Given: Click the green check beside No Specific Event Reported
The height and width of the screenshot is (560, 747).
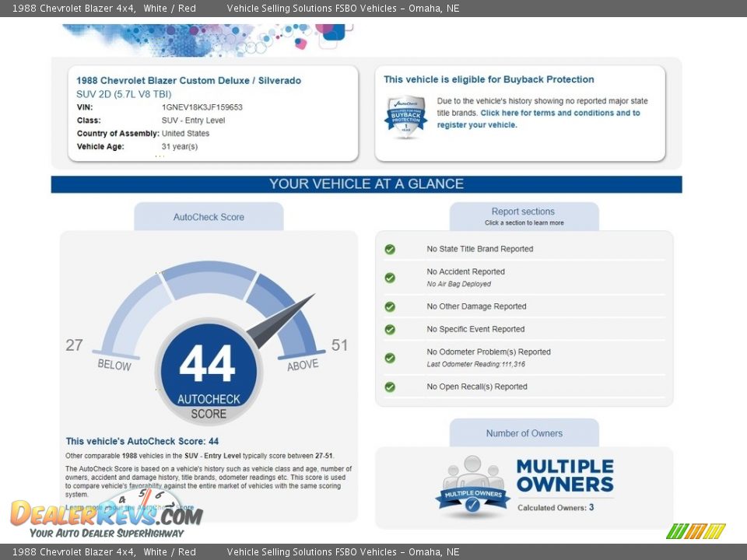Looking at the screenshot, I should (390, 330).
